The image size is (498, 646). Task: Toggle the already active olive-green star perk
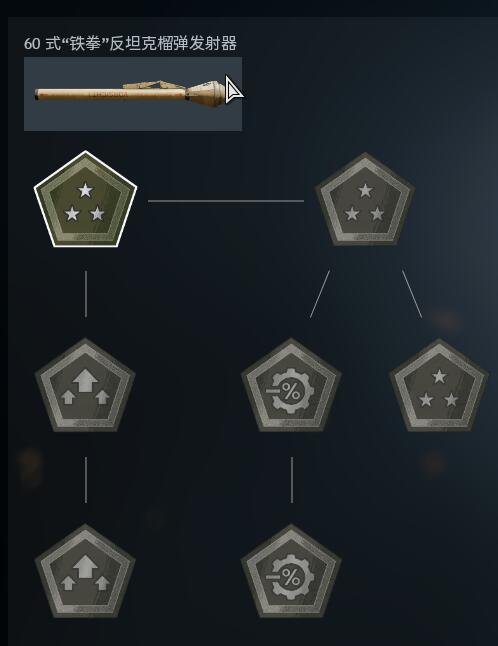[x=85, y=200]
